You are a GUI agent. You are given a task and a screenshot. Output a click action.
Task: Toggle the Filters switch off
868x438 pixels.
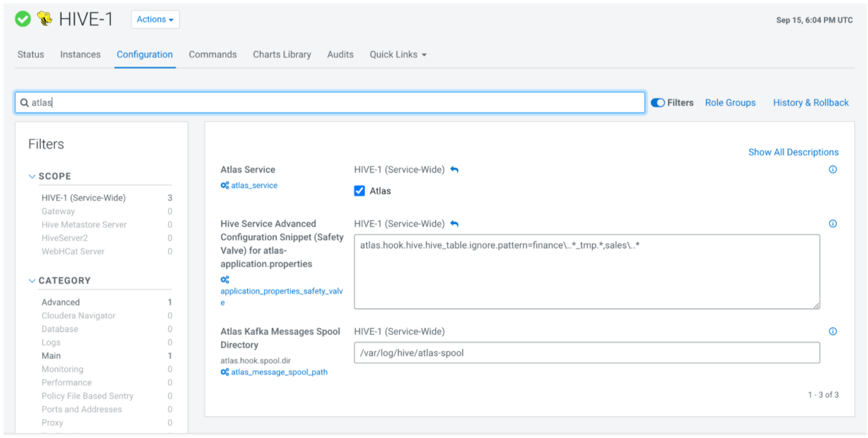pos(658,103)
